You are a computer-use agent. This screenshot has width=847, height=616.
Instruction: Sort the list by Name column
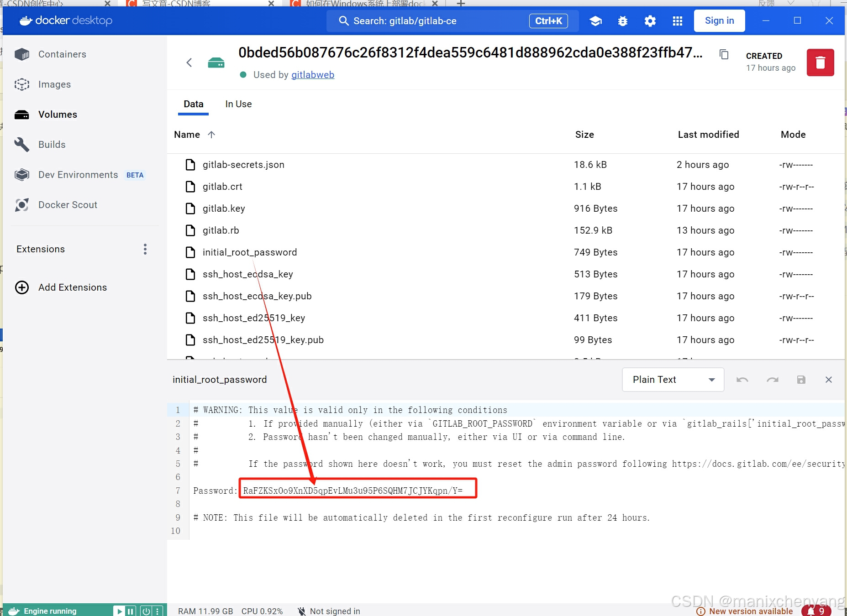pyautogui.click(x=187, y=135)
